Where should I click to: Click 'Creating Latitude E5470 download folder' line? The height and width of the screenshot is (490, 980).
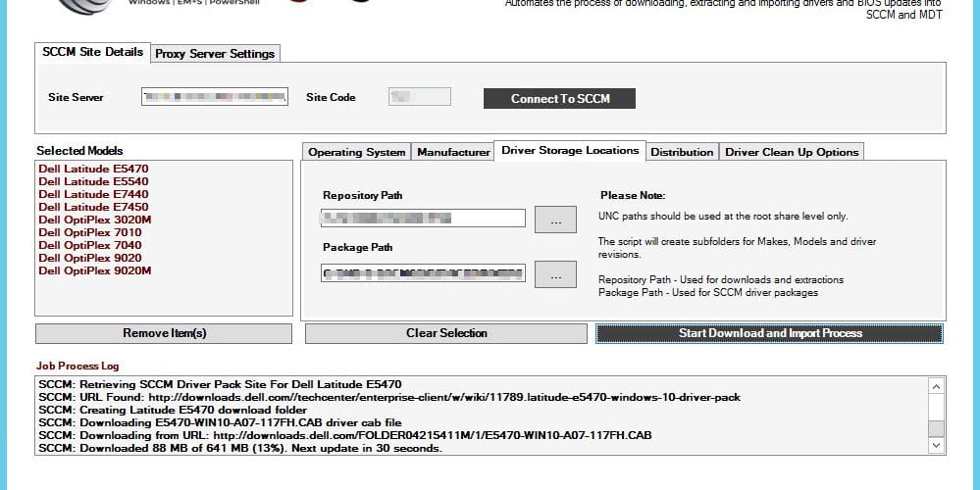pyautogui.click(x=173, y=410)
